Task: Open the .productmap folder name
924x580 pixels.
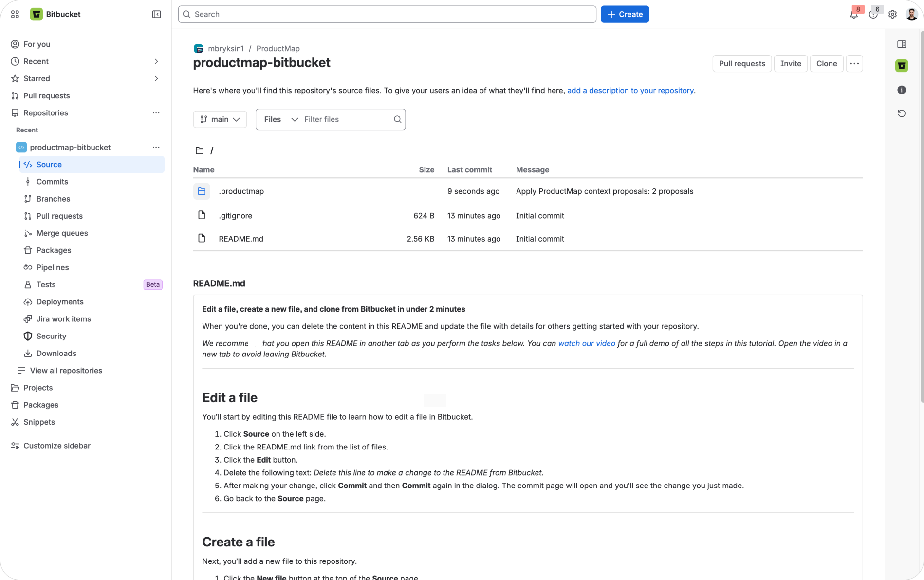Action: point(241,191)
